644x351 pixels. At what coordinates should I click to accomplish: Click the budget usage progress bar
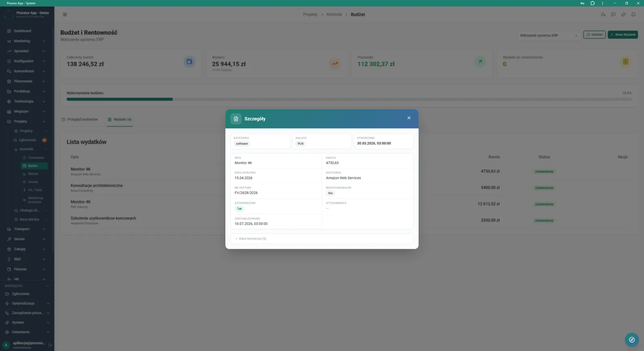349,99
